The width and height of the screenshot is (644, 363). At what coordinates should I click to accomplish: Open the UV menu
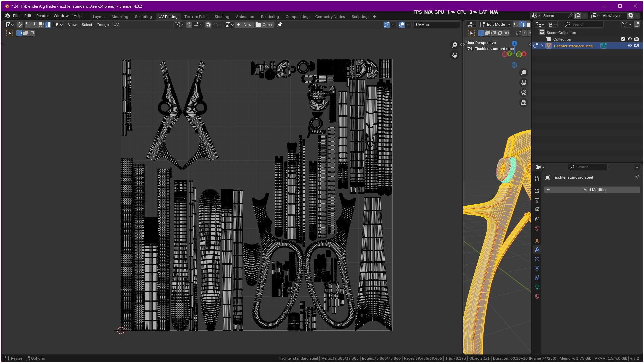pyautogui.click(x=116, y=25)
